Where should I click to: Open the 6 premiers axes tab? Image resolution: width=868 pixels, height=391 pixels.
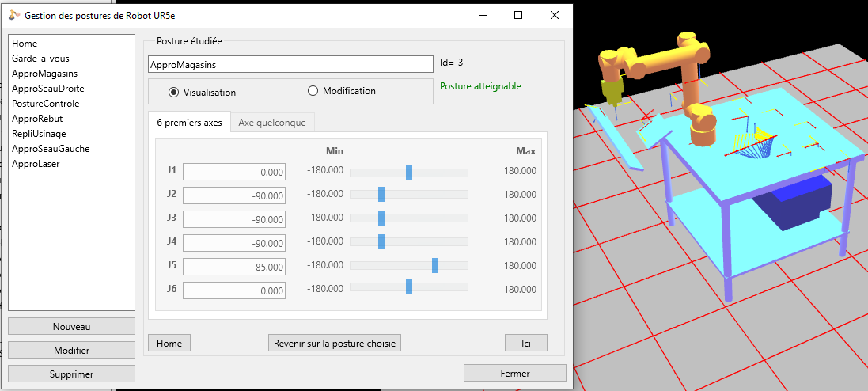tap(189, 123)
